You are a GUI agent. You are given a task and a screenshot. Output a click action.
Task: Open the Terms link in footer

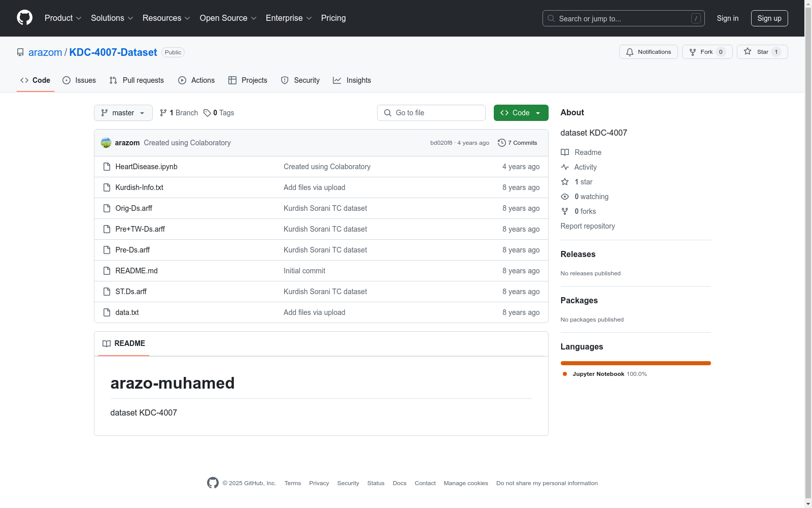tap(293, 483)
